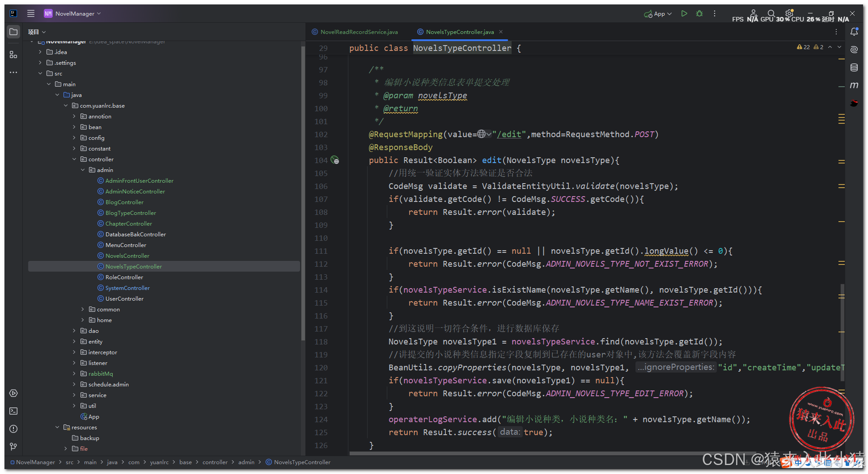Open the NovelManager project dropdown
Viewport: 868px width, 474px height.
point(72,13)
